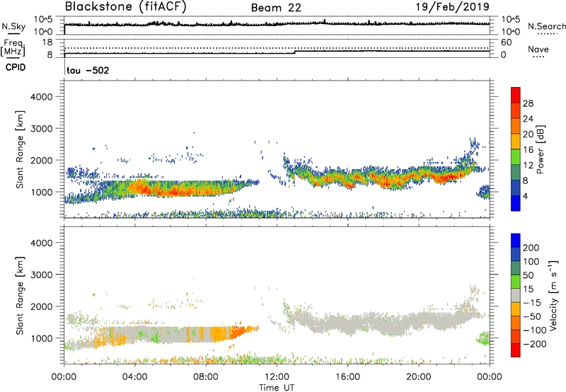Click the bright blue top of velocity colorbar

click(x=516, y=241)
